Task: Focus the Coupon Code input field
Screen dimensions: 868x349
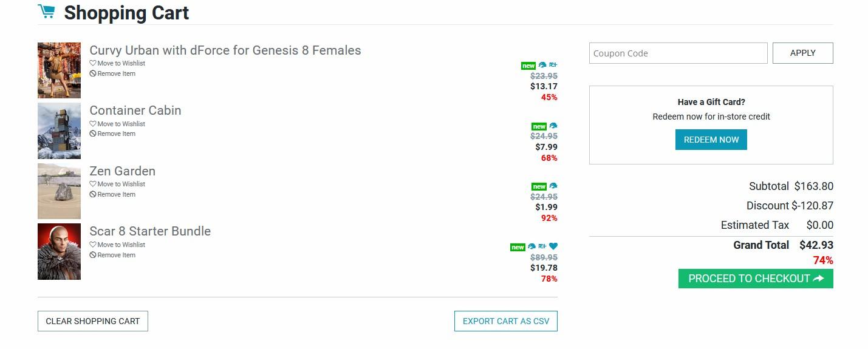Action: [678, 53]
